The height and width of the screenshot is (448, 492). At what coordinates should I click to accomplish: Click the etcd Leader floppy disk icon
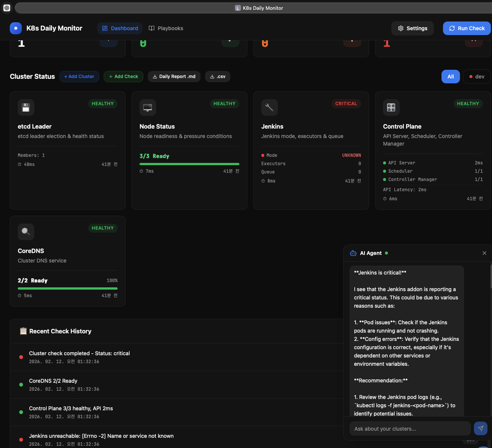pos(26,107)
